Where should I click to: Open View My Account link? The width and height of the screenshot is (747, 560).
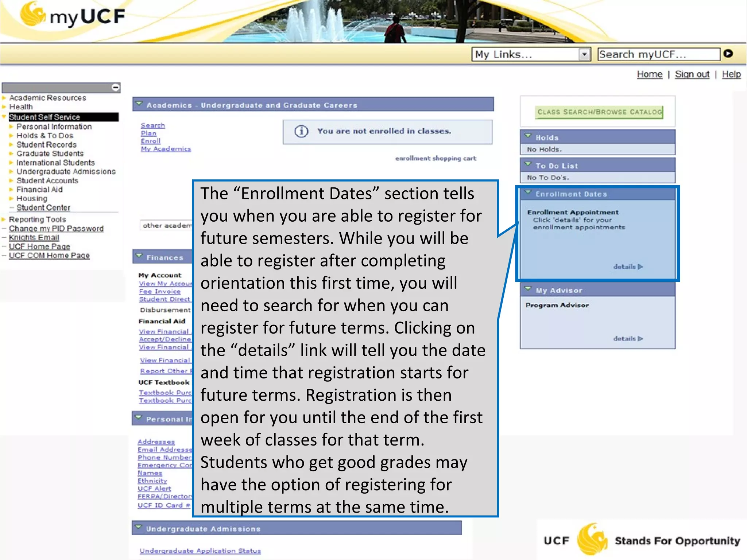point(165,284)
